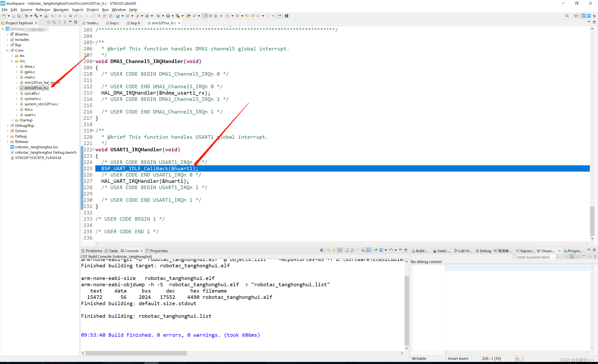
Task: Click the Collapse All icon in Project Explorer
Action: [x=49, y=22]
